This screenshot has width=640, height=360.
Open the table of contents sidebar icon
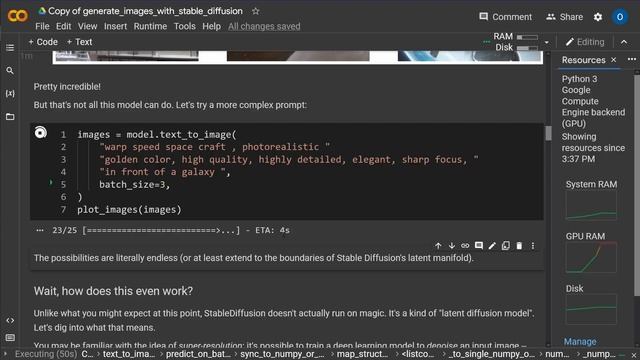[x=10, y=48]
